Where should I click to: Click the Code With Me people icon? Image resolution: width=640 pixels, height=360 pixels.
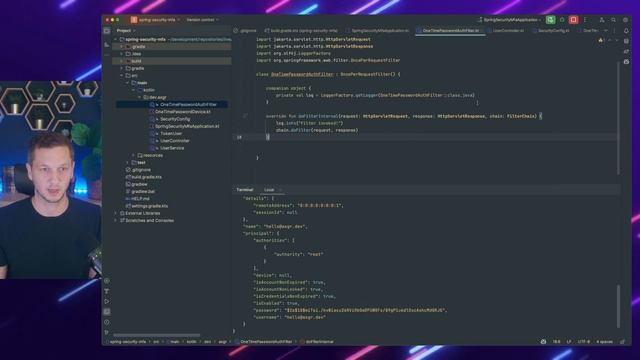point(602,20)
